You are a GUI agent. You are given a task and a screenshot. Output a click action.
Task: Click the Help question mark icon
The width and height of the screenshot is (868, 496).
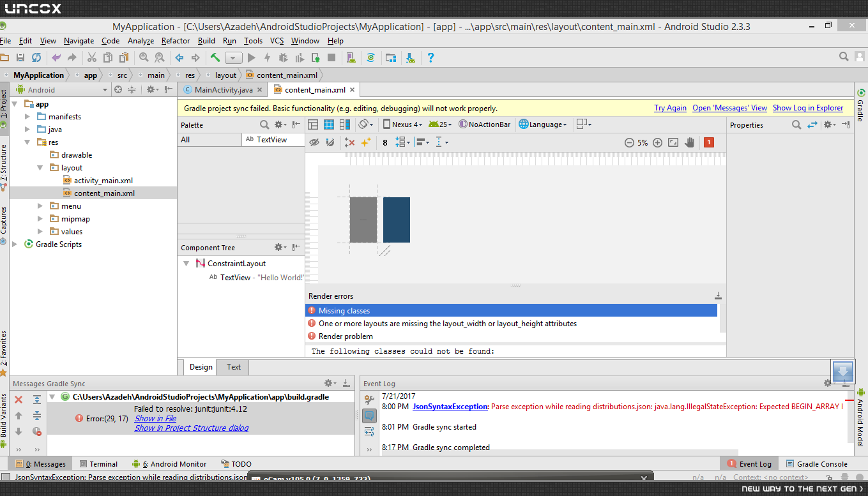click(430, 57)
